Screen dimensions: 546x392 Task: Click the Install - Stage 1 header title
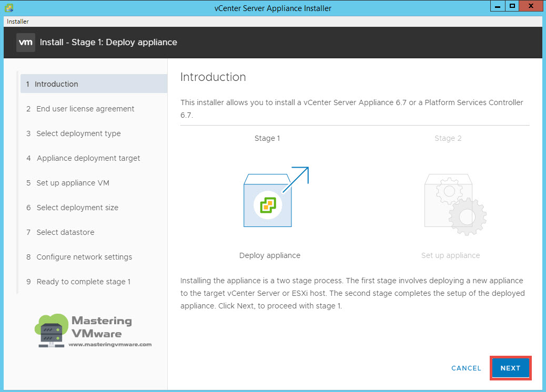pos(108,42)
